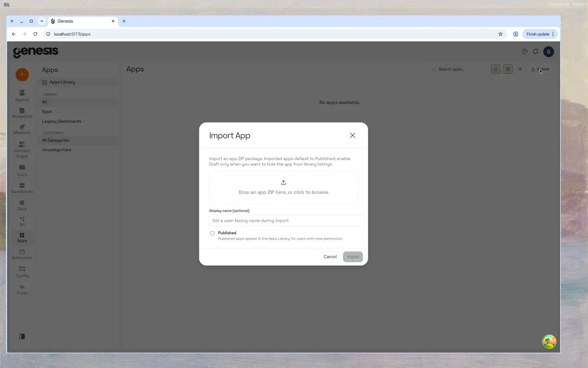Select All Categories filter

[x=77, y=140]
